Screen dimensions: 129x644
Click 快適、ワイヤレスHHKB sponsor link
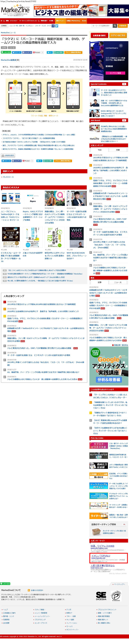[102, 546]
